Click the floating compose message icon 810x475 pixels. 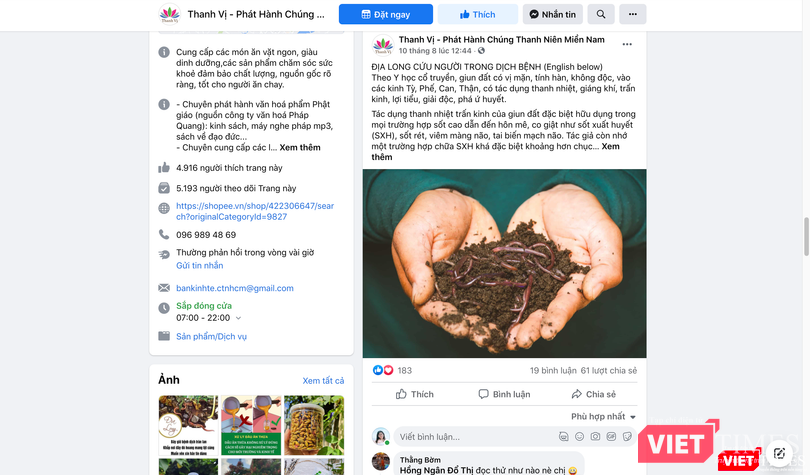[x=779, y=454]
